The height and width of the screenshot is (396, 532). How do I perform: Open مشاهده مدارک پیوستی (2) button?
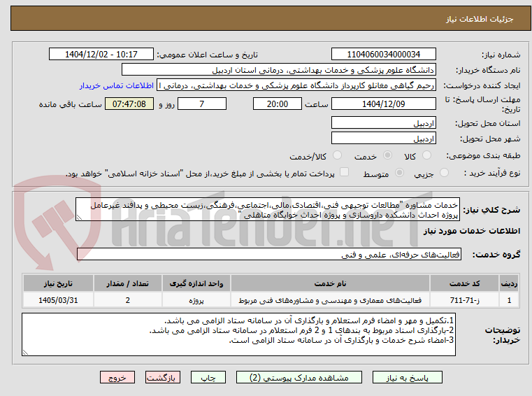[299, 377]
